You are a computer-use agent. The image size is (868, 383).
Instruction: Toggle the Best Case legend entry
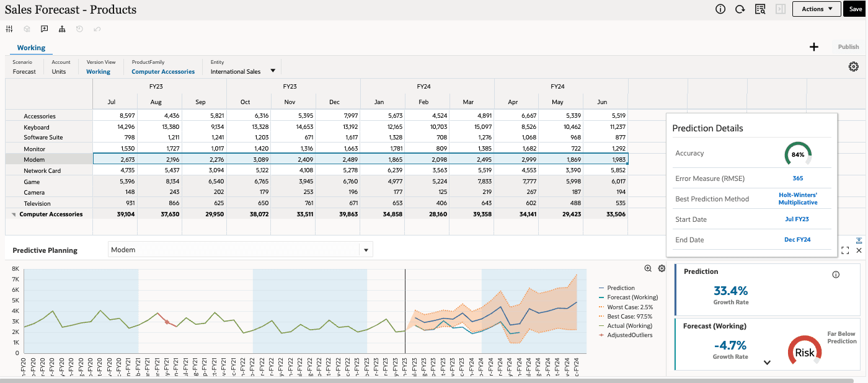pyautogui.click(x=631, y=316)
